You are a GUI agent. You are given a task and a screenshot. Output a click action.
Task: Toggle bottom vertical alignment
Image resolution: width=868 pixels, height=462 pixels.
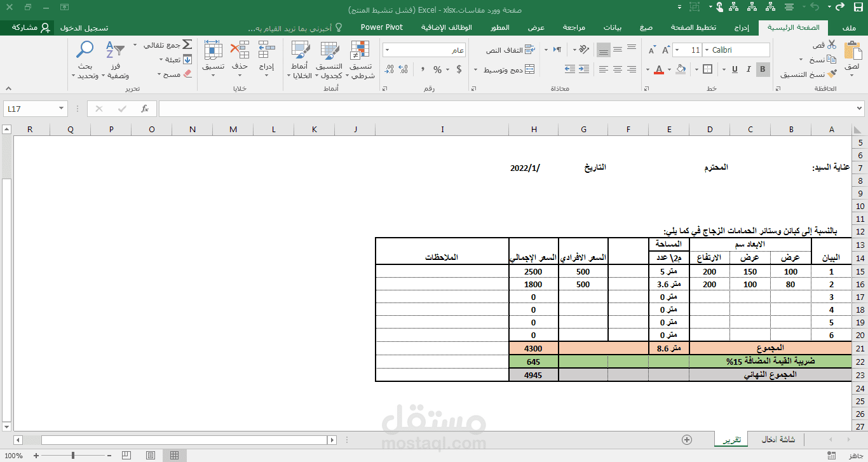604,50
